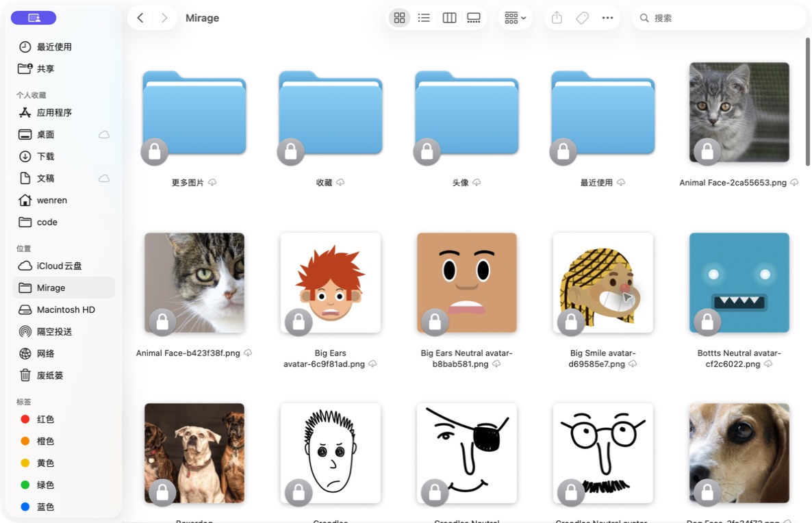Screen dimensions: 812x523
Task: Click the file name "Big Ears Neutral avatar-b8bab581.png"
Action: pyautogui.click(x=466, y=358)
